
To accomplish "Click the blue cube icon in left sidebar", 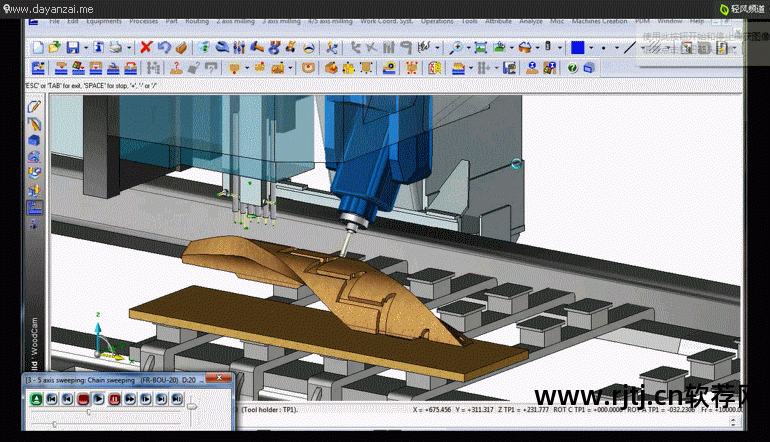I will [34, 141].
